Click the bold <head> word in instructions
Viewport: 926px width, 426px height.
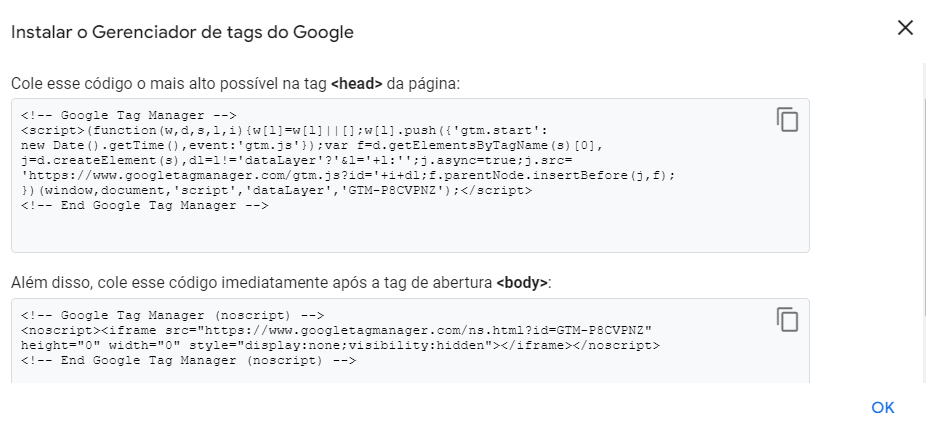[357, 84]
